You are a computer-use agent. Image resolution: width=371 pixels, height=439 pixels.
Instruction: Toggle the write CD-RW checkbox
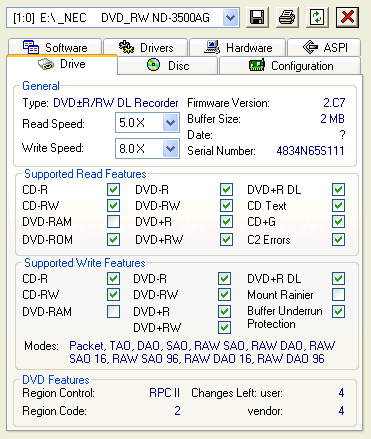[113, 294]
